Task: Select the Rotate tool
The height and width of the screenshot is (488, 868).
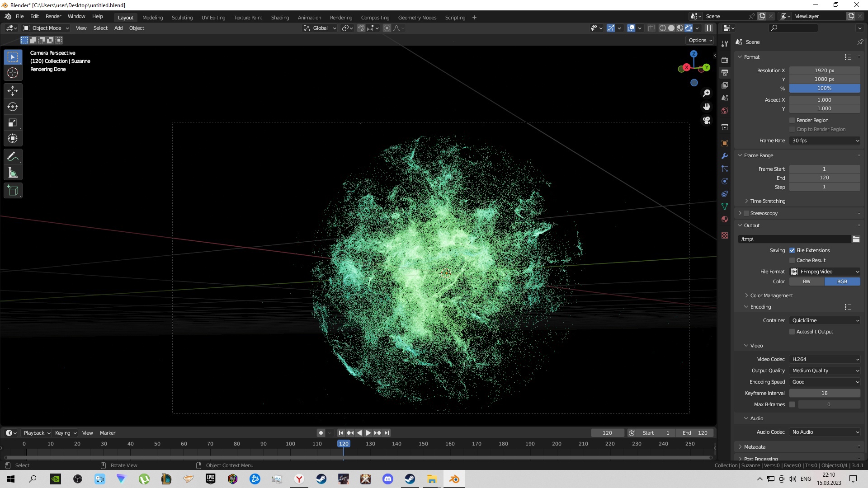Action: [x=13, y=107]
